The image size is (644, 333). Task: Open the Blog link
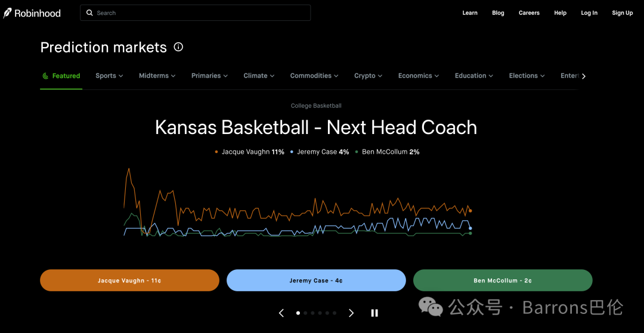498,13
